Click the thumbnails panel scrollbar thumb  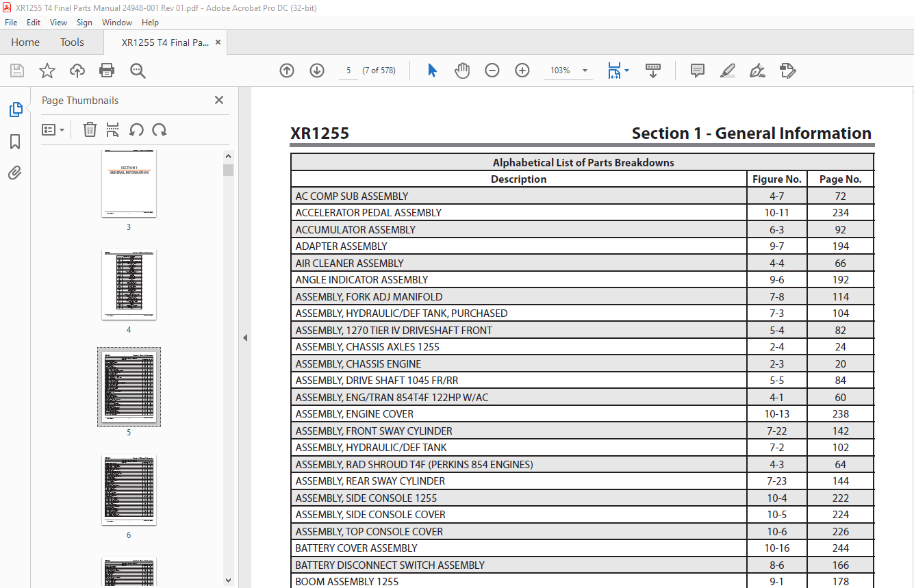pos(228,170)
